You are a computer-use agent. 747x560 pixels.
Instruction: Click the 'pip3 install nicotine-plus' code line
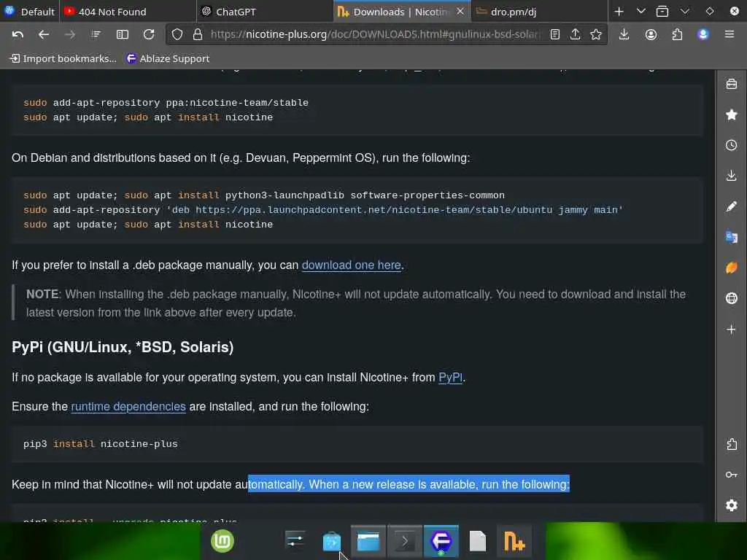coord(101,444)
